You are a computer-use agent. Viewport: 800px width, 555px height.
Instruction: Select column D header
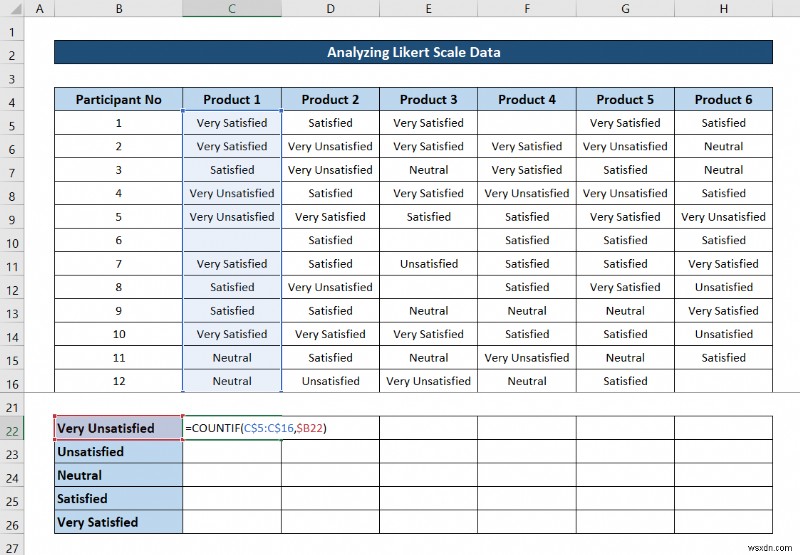click(x=330, y=9)
